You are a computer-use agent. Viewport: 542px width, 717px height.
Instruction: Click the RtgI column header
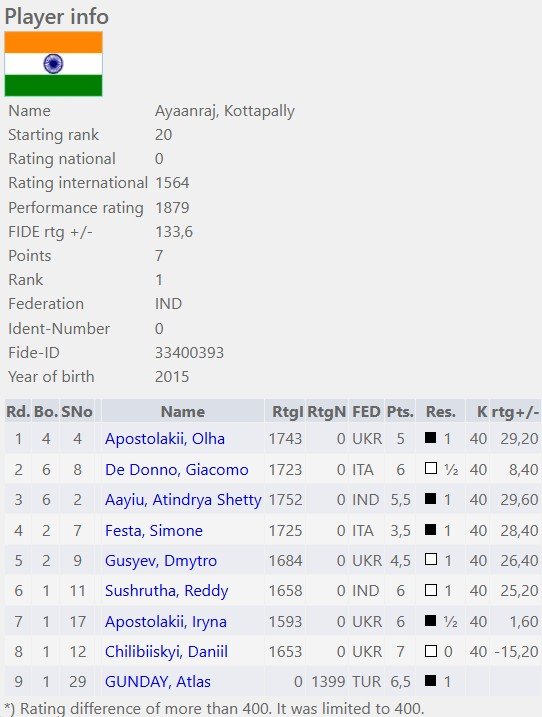click(x=287, y=412)
